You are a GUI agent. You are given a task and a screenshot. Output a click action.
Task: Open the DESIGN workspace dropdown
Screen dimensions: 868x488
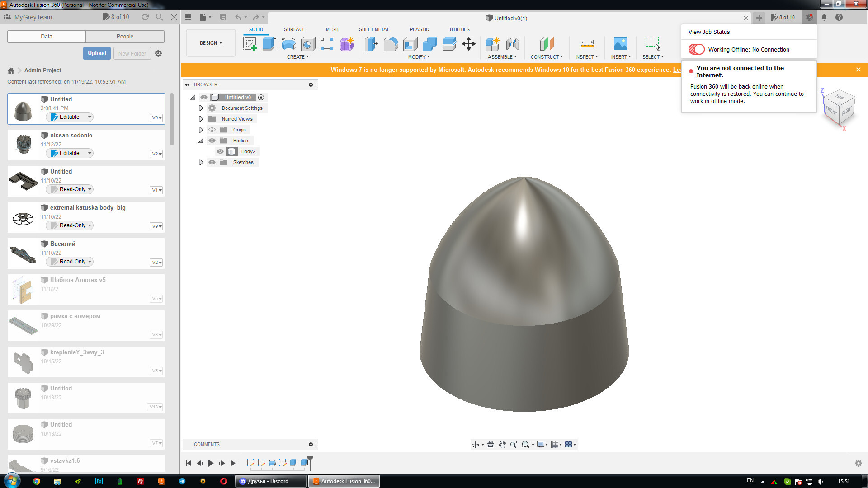click(x=211, y=43)
